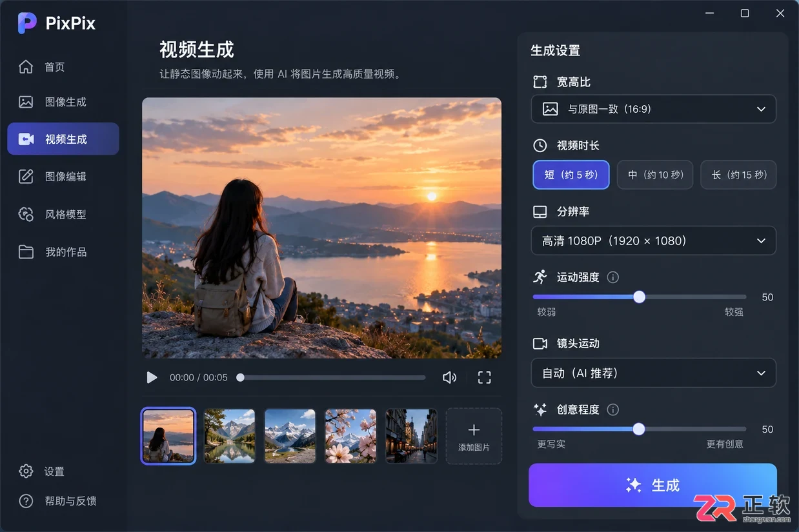
Task: Click the running figure icon beside 运动强度
Action: [540, 277]
